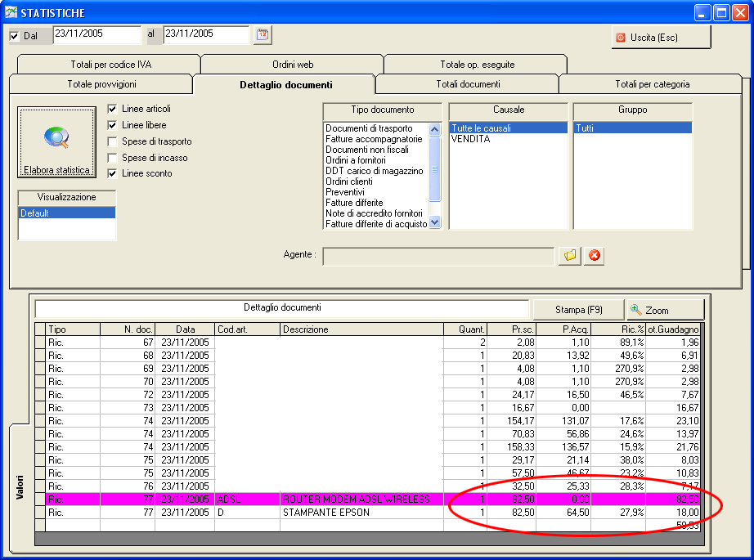
Task: Select Ordini clienti document type
Action: point(348,181)
